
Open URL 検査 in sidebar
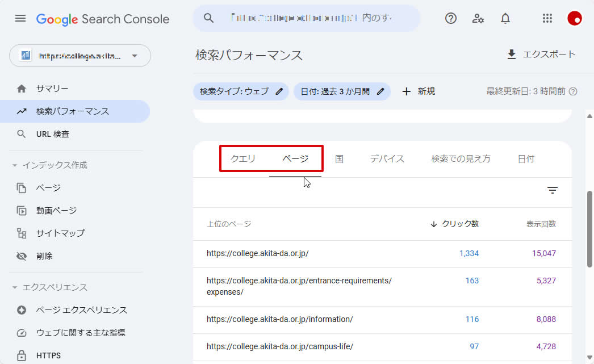pyautogui.click(x=53, y=134)
